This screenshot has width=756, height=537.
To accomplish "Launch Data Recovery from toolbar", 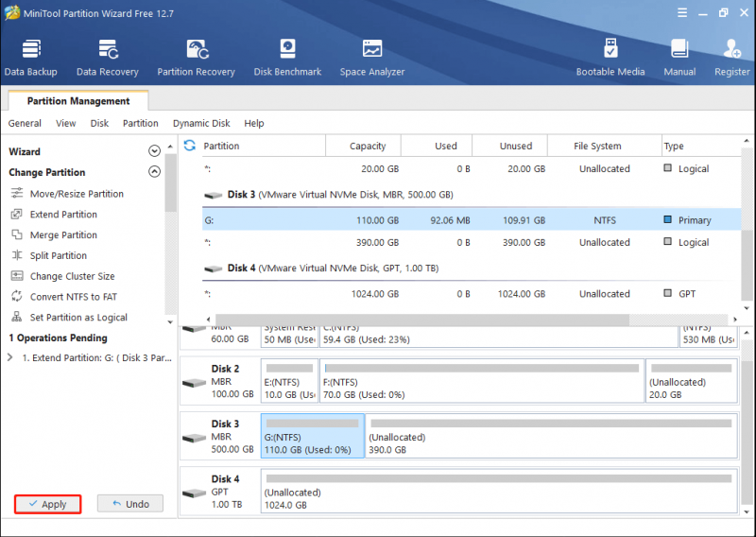I will click(x=108, y=58).
